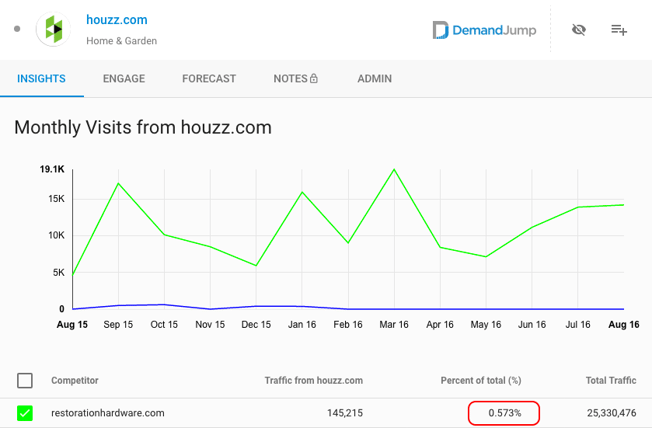Click the Jan 16 axis label
The width and height of the screenshot is (652, 428).
[302, 324]
